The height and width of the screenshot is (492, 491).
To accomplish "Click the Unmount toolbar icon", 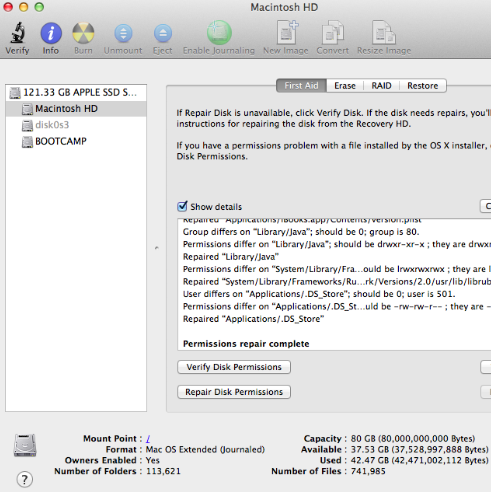I will tap(123, 33).
